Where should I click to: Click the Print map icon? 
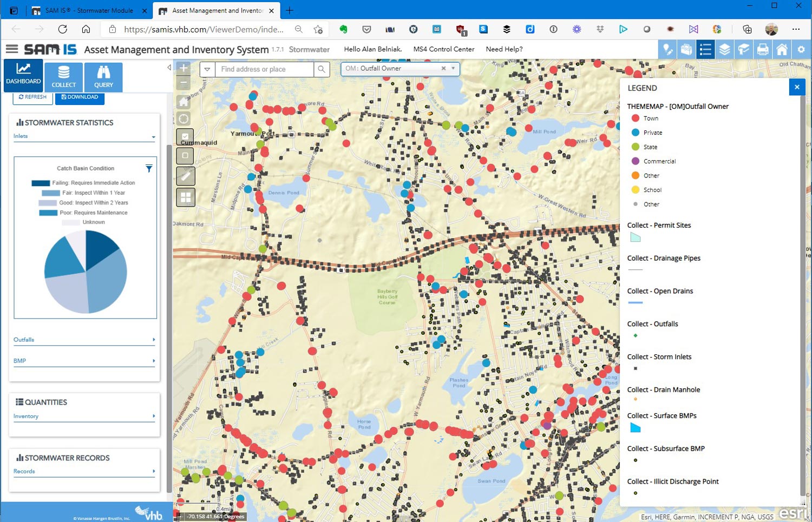click(x=763, y=50)
